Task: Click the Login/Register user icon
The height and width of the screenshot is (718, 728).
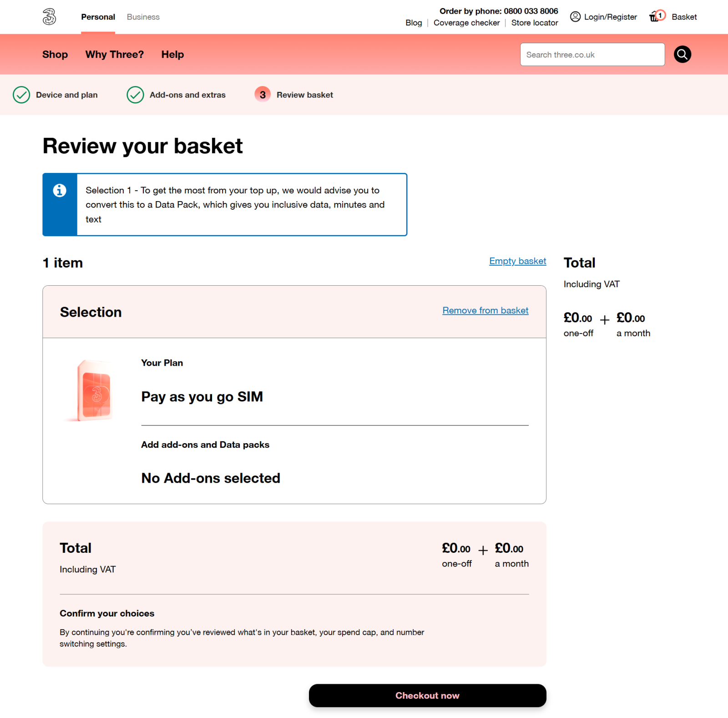Action: tap(575, 17)
